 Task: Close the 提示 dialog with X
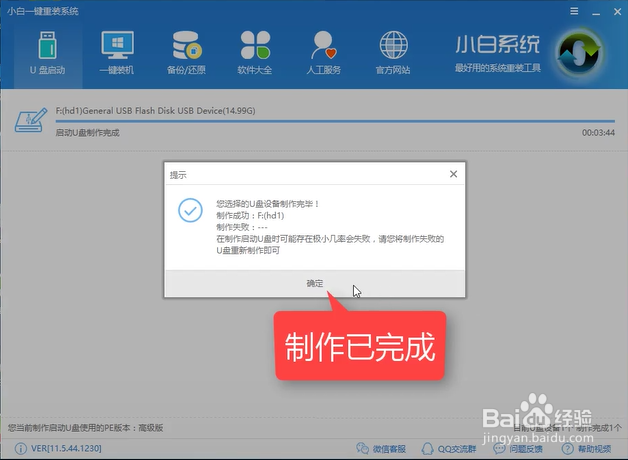point(453,174)
